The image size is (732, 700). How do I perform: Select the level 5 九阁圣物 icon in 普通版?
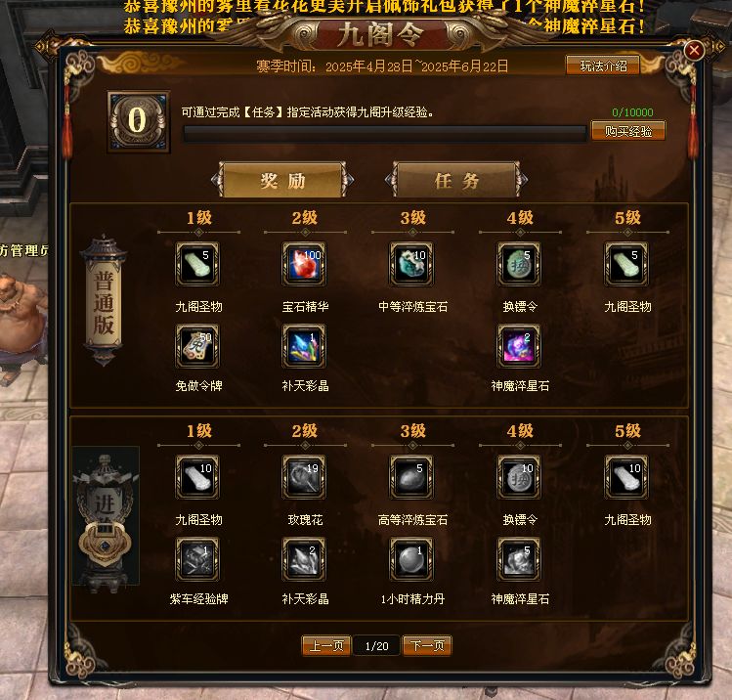click(626, 264)
